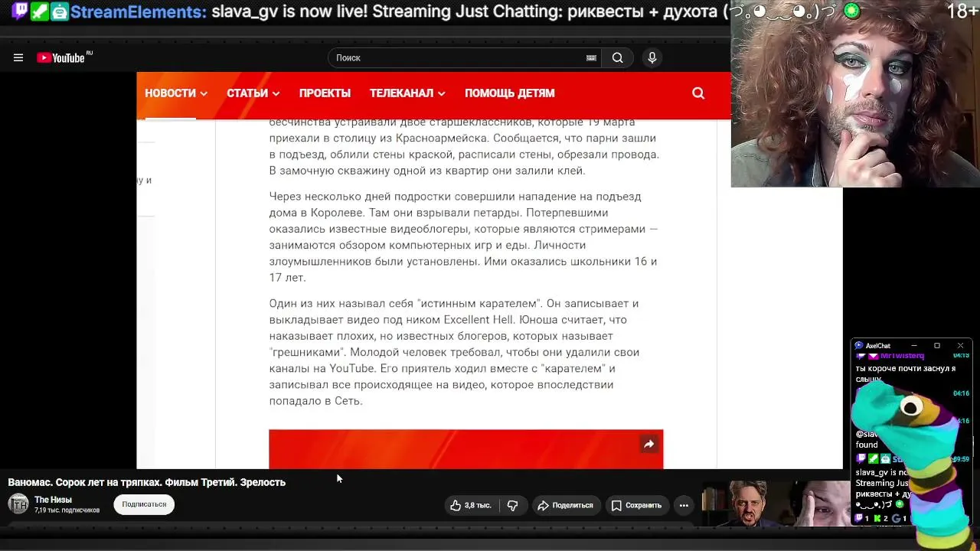Minimize the AxelChat window

(913, 346)
